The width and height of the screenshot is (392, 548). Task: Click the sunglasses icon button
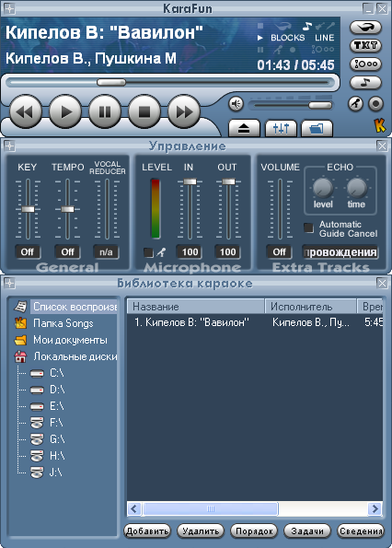click(365, 28)
